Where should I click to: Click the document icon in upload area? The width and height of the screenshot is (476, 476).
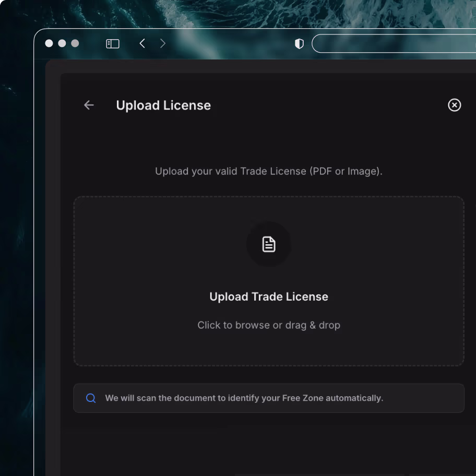click(x=269, y=244)
